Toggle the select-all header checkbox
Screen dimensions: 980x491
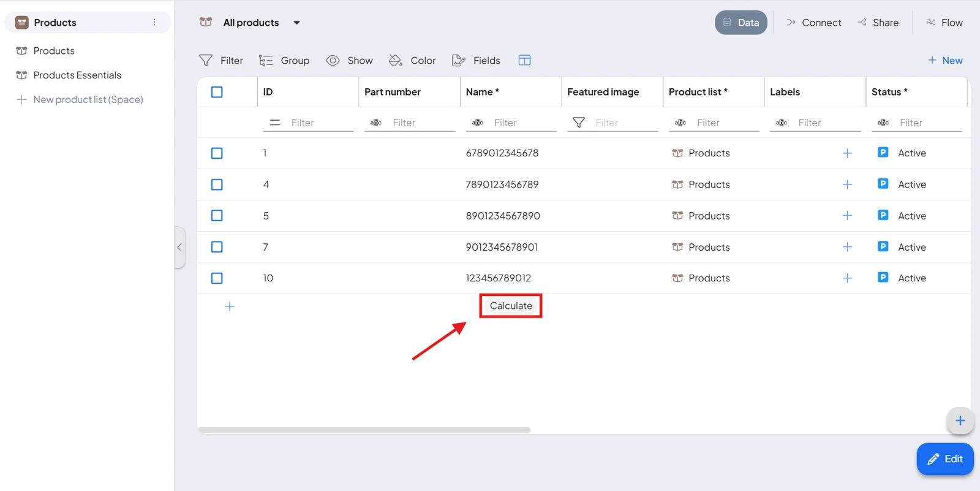coord(217,92)
